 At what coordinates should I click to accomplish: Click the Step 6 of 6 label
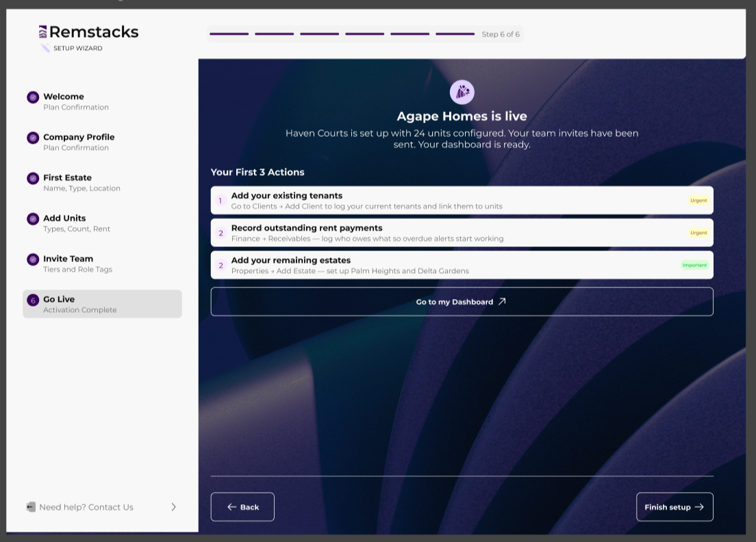501,34
